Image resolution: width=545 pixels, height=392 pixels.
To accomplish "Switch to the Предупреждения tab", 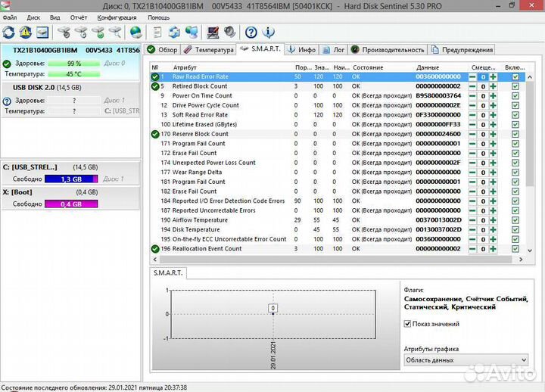I will pos(462,50).
